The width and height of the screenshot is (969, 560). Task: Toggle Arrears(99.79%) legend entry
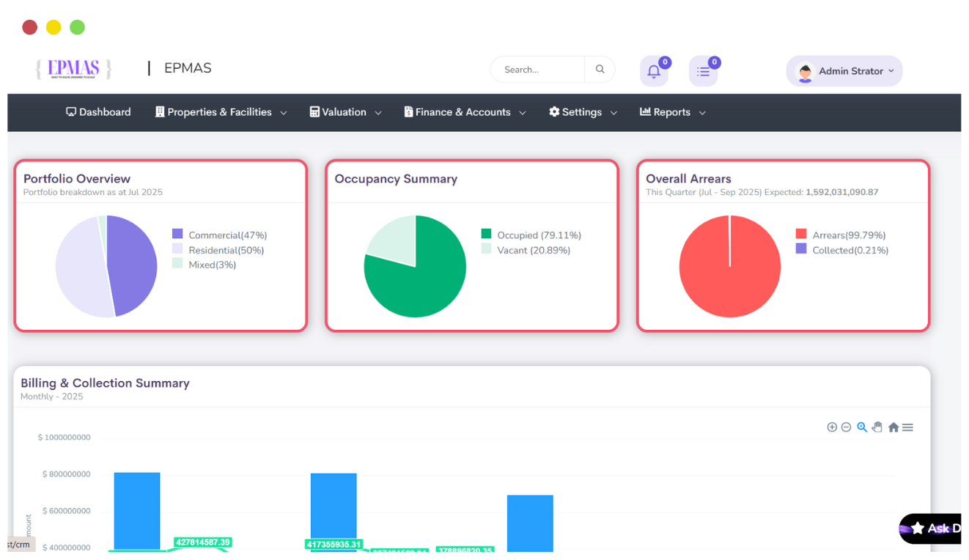[841, 235]
